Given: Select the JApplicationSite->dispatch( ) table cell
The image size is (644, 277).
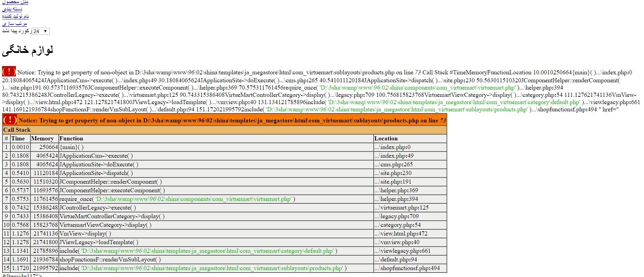Looking at the screenshot, I should pos(216,173).
